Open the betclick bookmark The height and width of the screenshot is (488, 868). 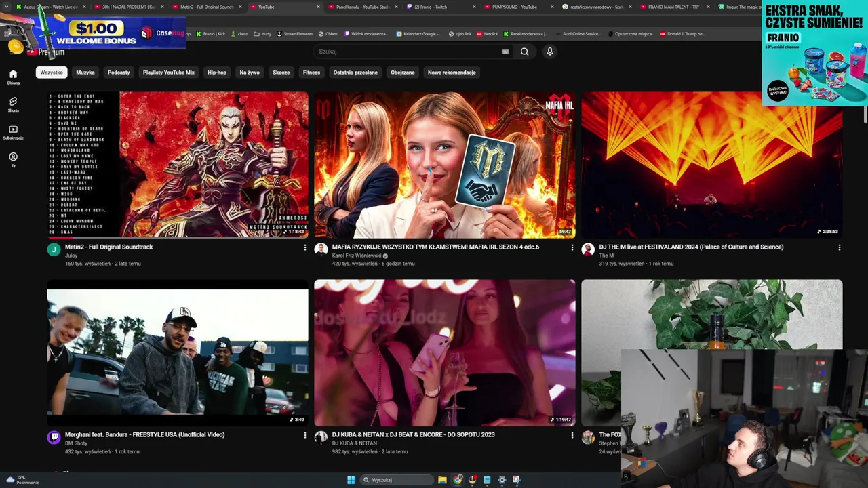pos(488,33)
